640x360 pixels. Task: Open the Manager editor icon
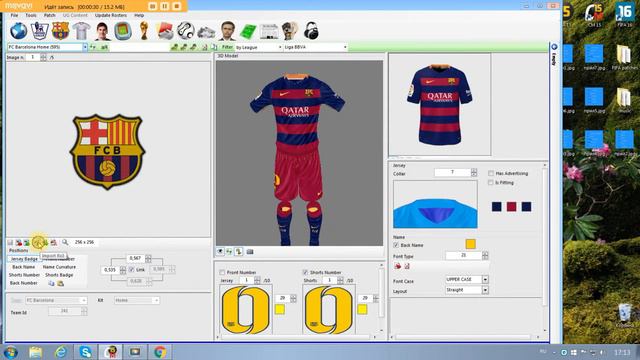(x=228, y=31)
